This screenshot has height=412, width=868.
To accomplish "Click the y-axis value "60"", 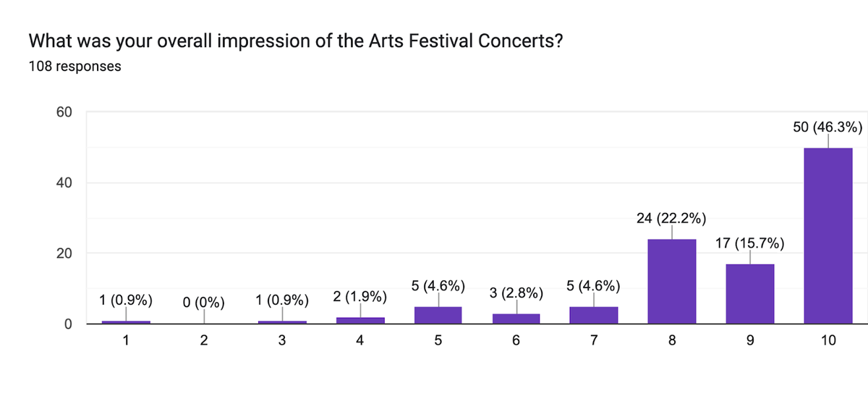I will (64, 112).
